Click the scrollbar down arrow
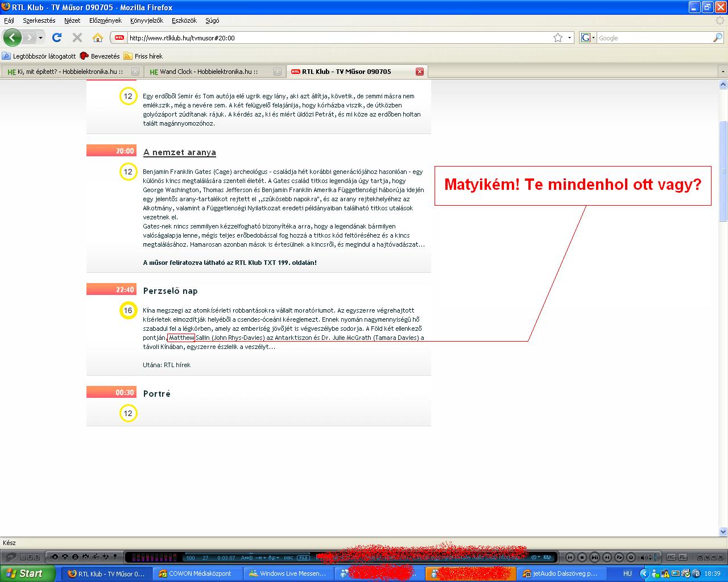728x582 pixels. [x=723, y=532]
